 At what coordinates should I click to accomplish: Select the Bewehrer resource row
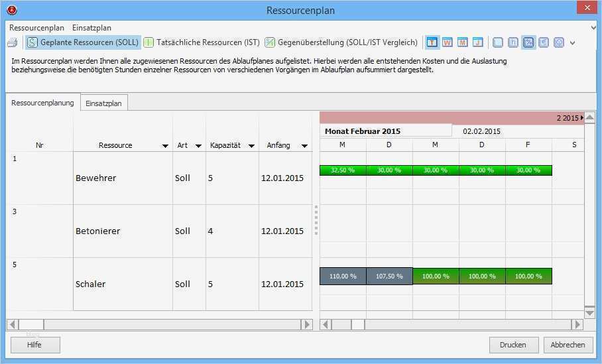tap(159, 178)
